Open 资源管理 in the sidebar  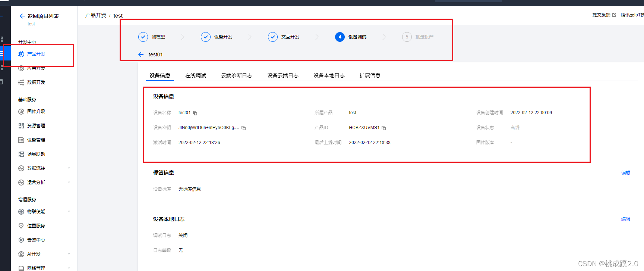point(36,126)
